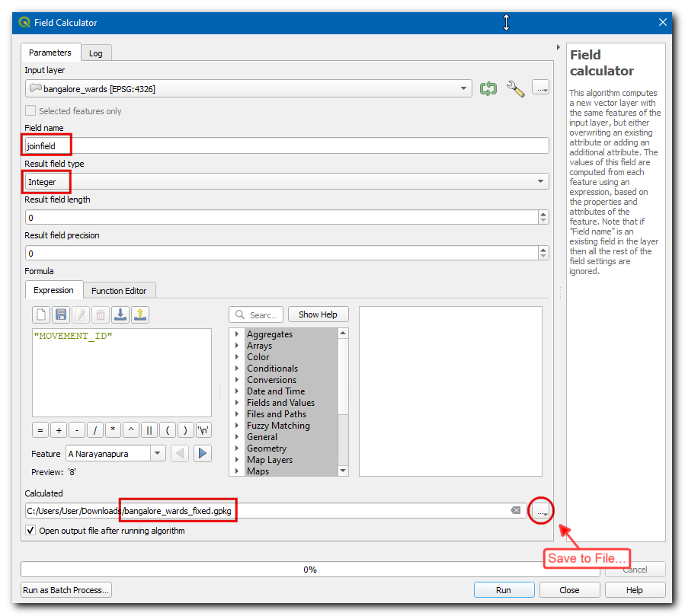Click the function search box
The height and width of the screenshot is (616, 685).
pos(256,314)
